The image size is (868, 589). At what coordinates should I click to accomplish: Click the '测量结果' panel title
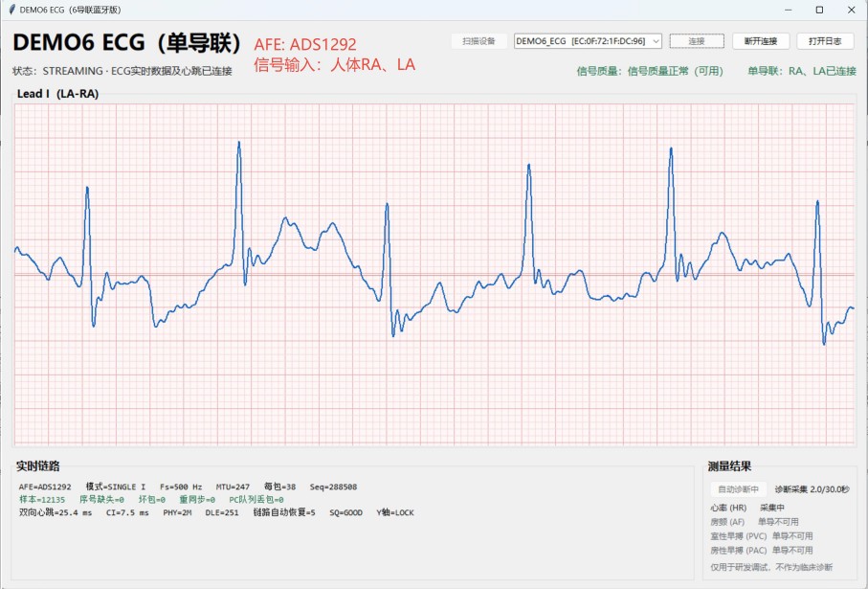coord(729,466)
